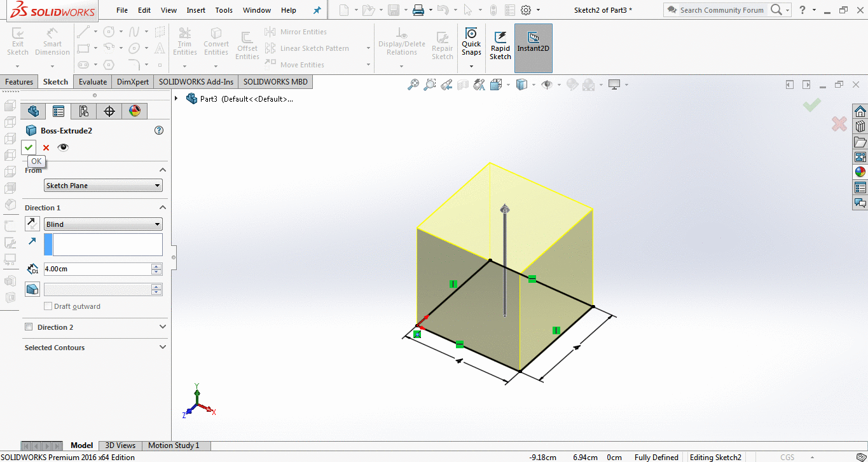Click the confirmation corner red X
The image size is (868, 462).
(x=839, y=124)
